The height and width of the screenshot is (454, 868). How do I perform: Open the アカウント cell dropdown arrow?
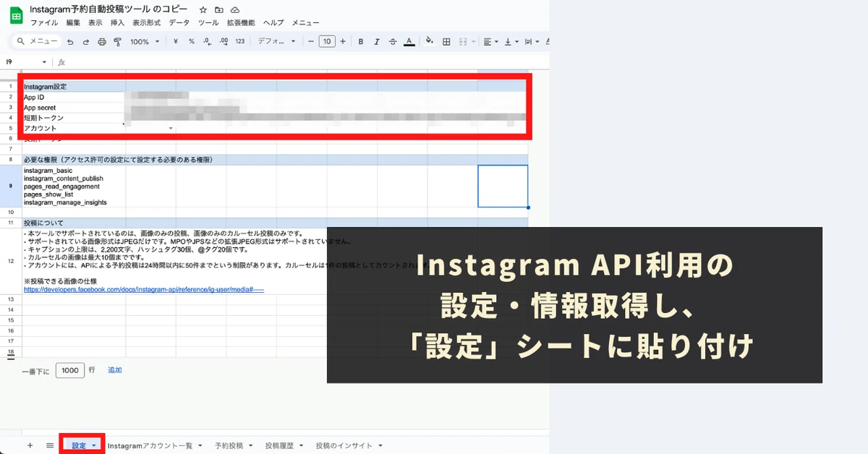point(171,128)
